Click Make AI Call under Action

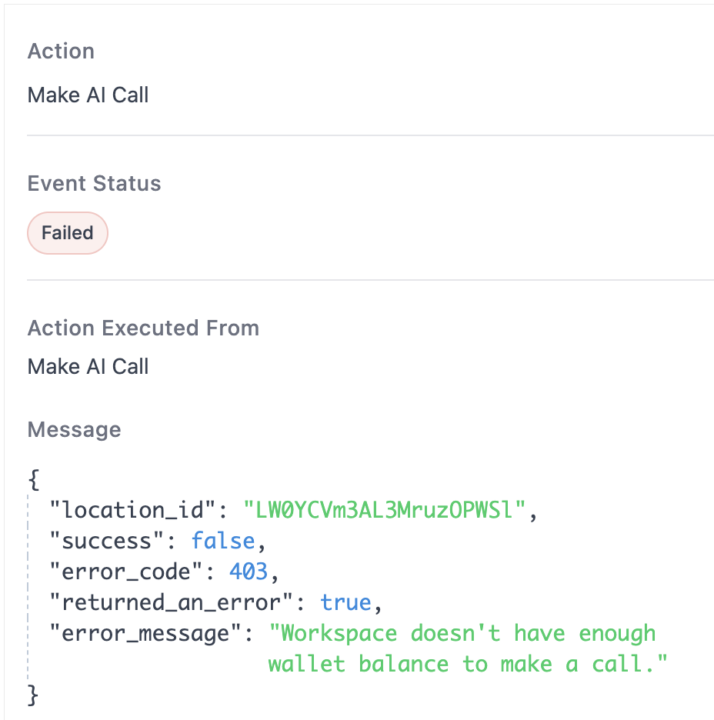(x=88, y=95)
